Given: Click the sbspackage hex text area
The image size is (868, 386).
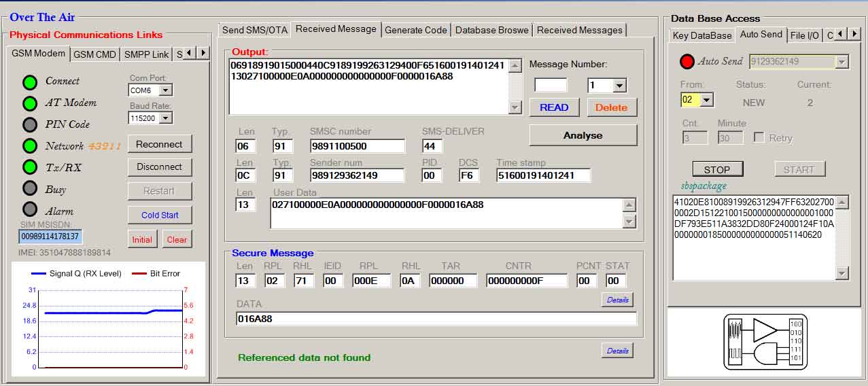Looking at the screenshot, I should [754, 238].
